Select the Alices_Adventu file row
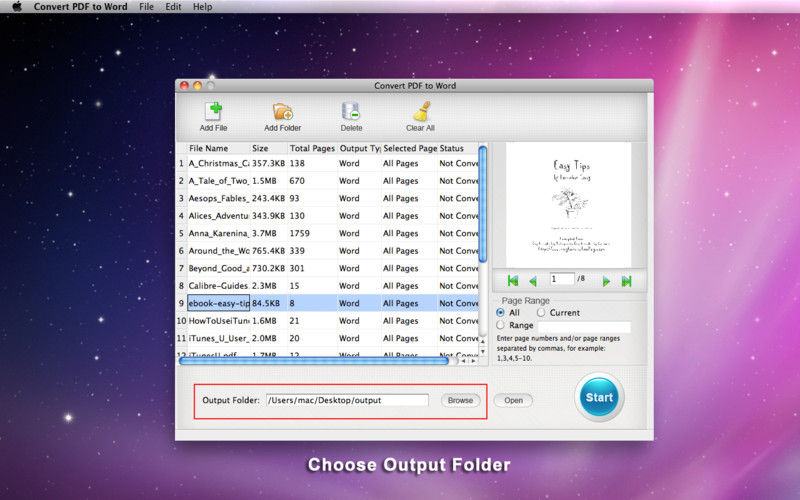The image size is (800, 500). pyautogui.click(x=328, y=216)
